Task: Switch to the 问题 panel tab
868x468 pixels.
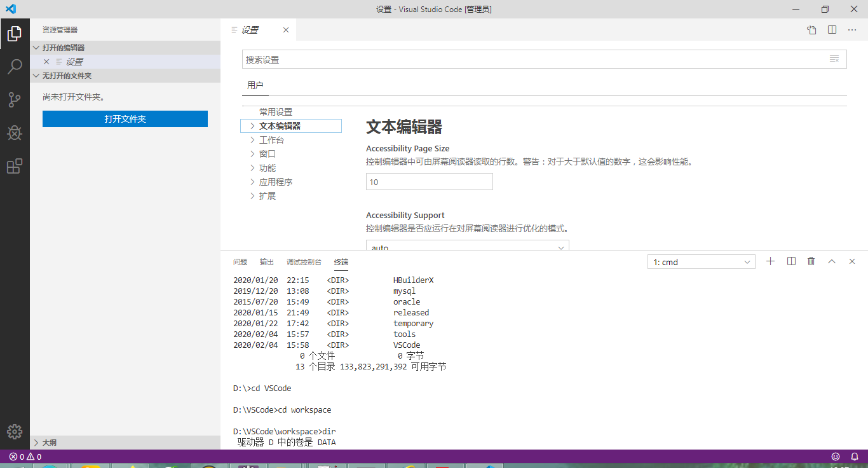Action: point(240,262)
